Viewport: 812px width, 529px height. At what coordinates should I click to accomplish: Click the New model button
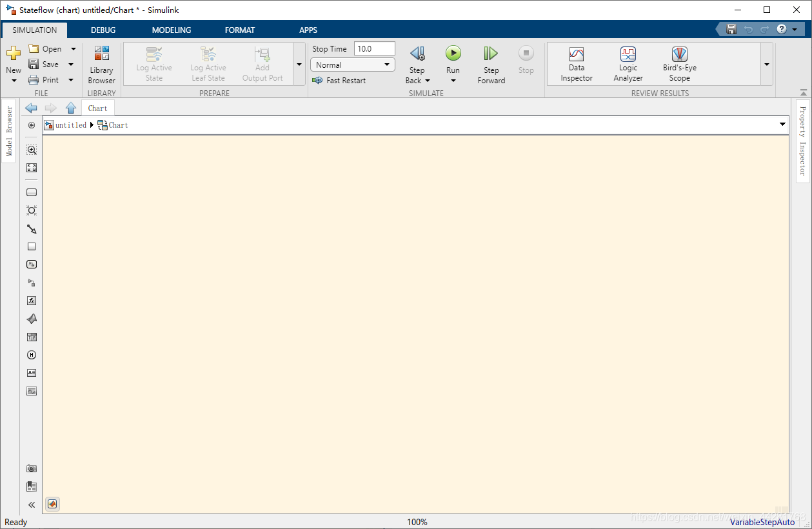pos(14,59)
